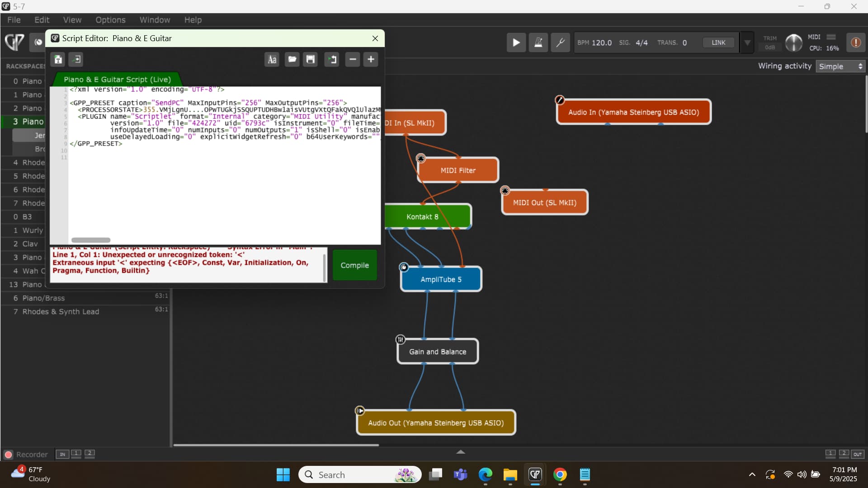Open Google Chrome from taskbar
The width and height of the screenshot is (868, 488).
click(560, 474)
